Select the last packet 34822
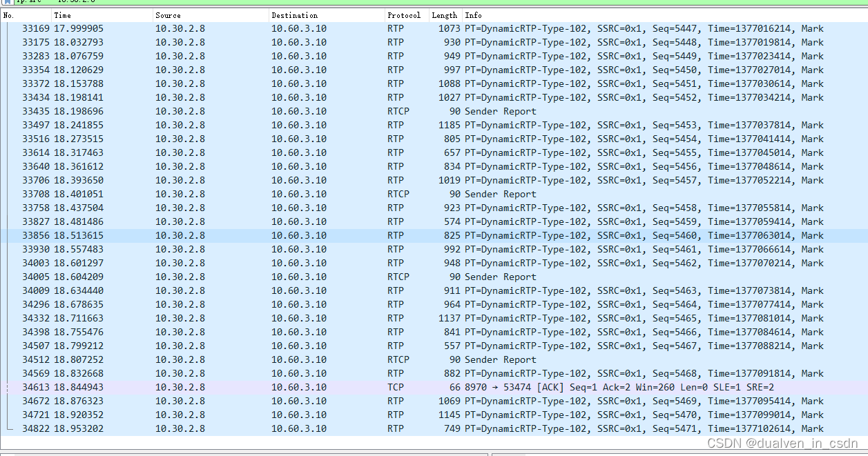This screenshot has height=456, width=868. [x=276, y=428]
